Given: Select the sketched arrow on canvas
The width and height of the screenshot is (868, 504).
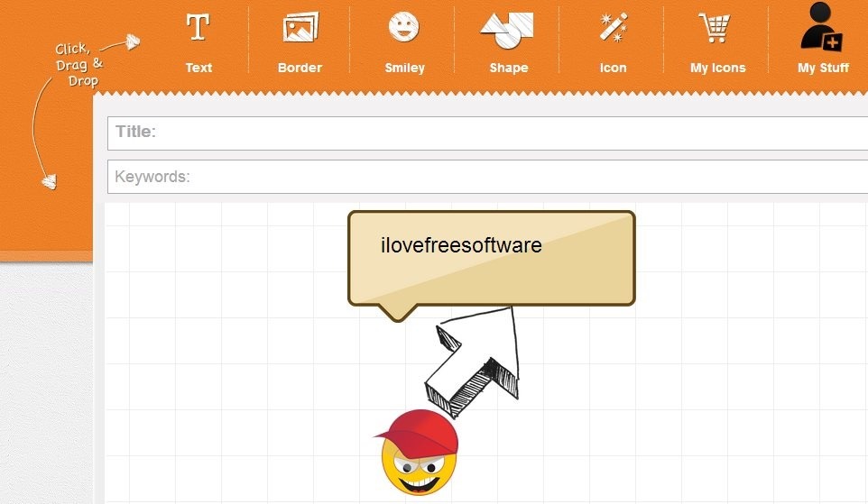Looking at the screenshot, I should click(472, 362).
